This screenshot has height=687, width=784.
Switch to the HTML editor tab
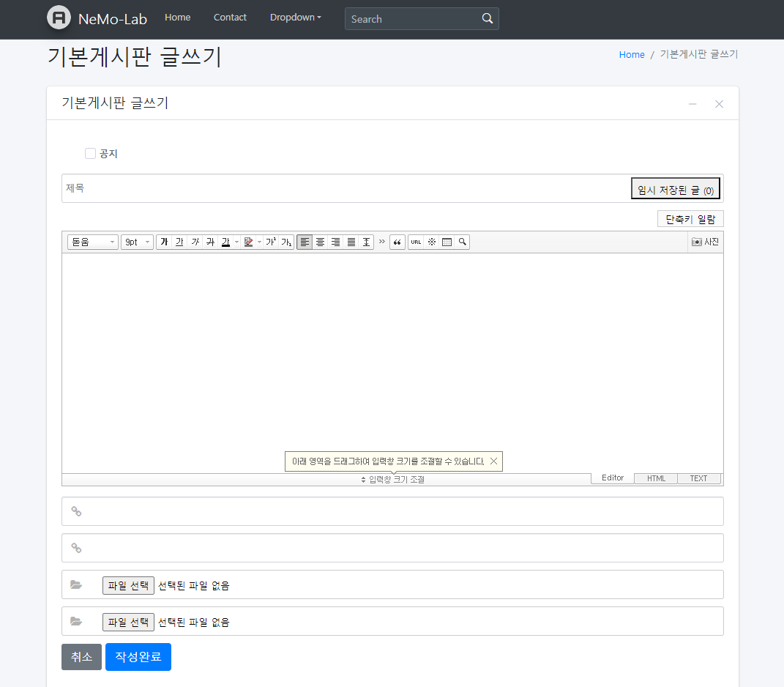tap(656, 478)
